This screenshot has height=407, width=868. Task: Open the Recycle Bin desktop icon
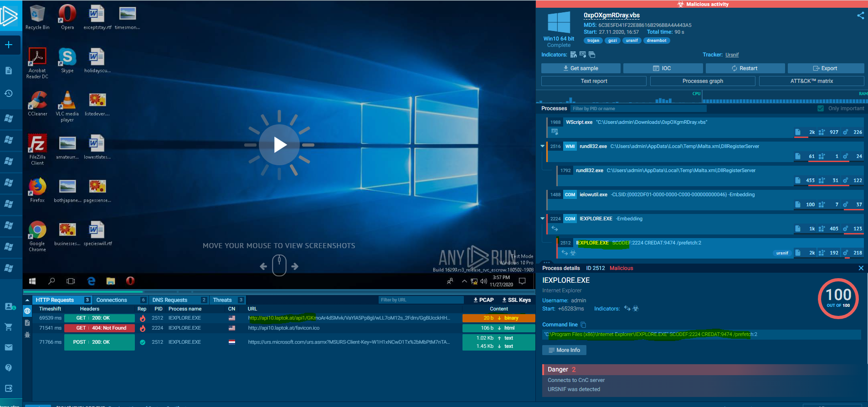coord(37,17)
